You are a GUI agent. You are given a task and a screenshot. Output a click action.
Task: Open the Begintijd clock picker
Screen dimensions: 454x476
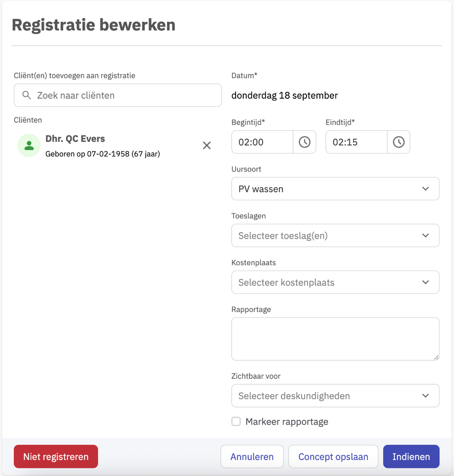(304, 142)
